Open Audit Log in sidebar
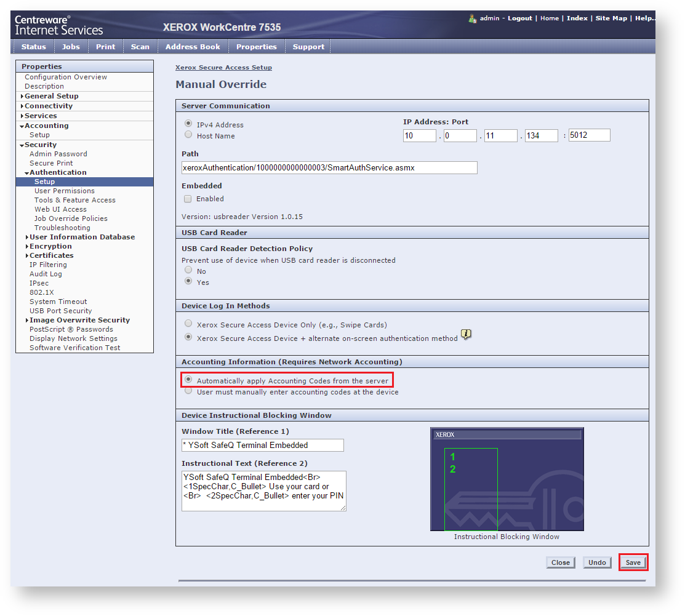 (x=46, y=274)
